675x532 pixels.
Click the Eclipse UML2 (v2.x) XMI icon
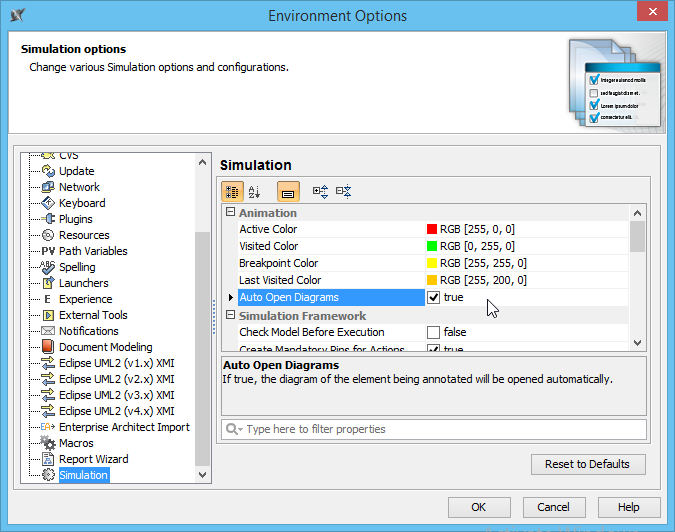click(x=48, y=379)
